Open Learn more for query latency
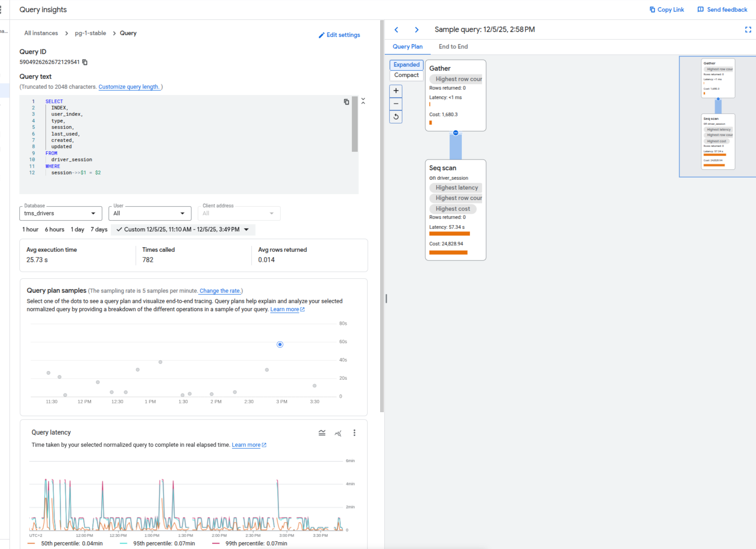This screenshot has width=756, height=549. coord(249,445)
